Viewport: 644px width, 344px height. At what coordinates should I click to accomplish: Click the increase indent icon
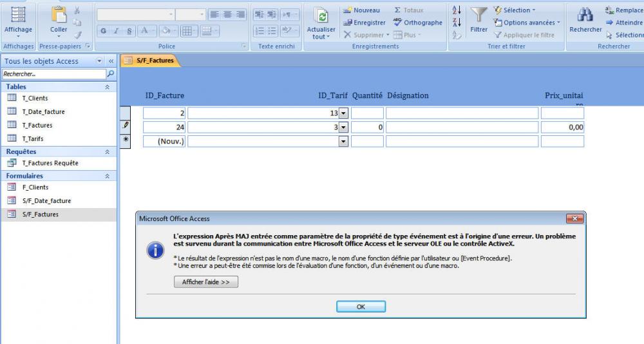click(272, 14)
